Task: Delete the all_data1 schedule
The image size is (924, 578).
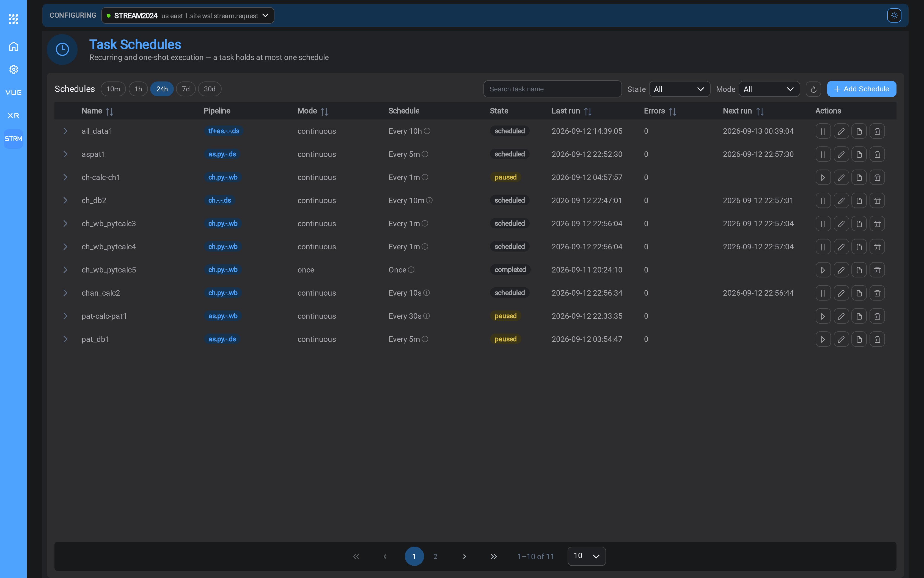Action: click(877, 131)
